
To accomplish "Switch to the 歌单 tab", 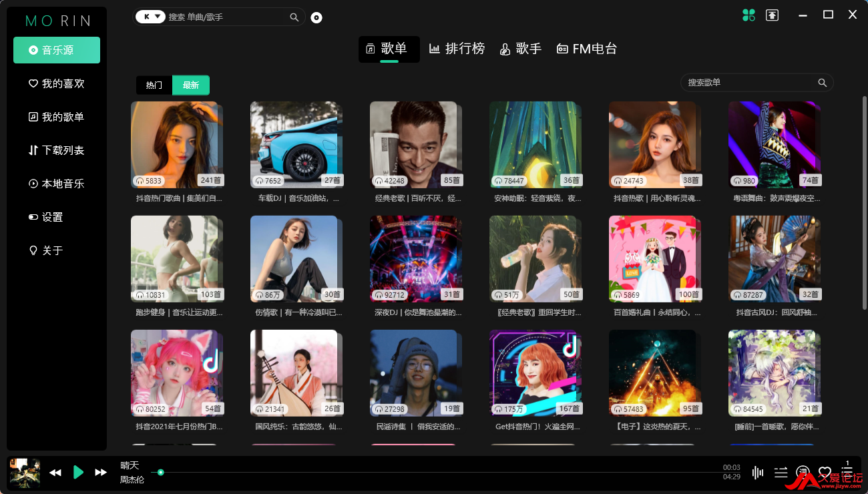I will (389, 49).
